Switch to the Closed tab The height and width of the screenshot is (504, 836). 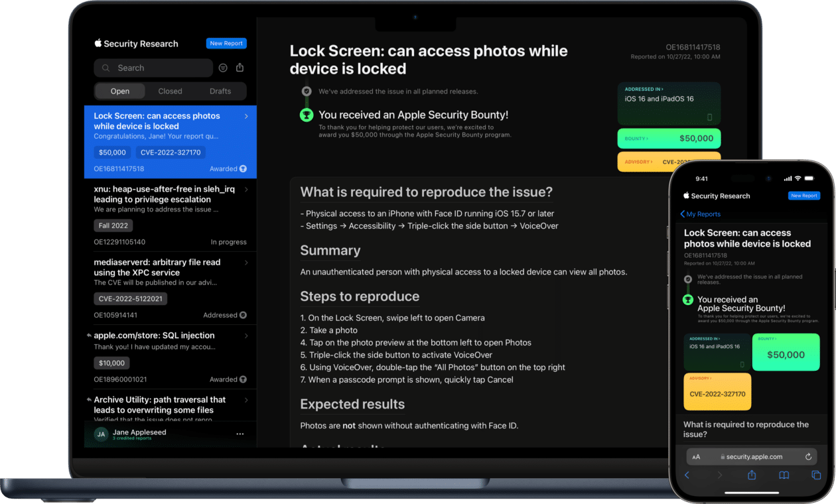(170, 91)
